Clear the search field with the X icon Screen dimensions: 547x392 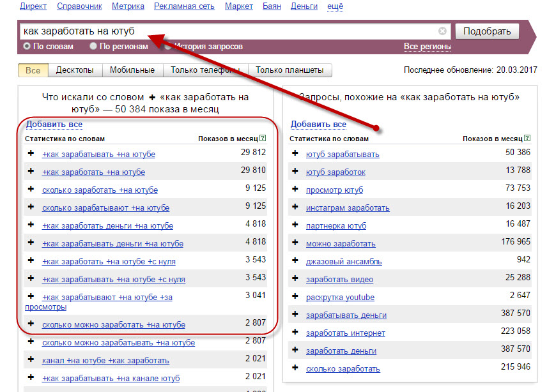[x=442, y=31]
